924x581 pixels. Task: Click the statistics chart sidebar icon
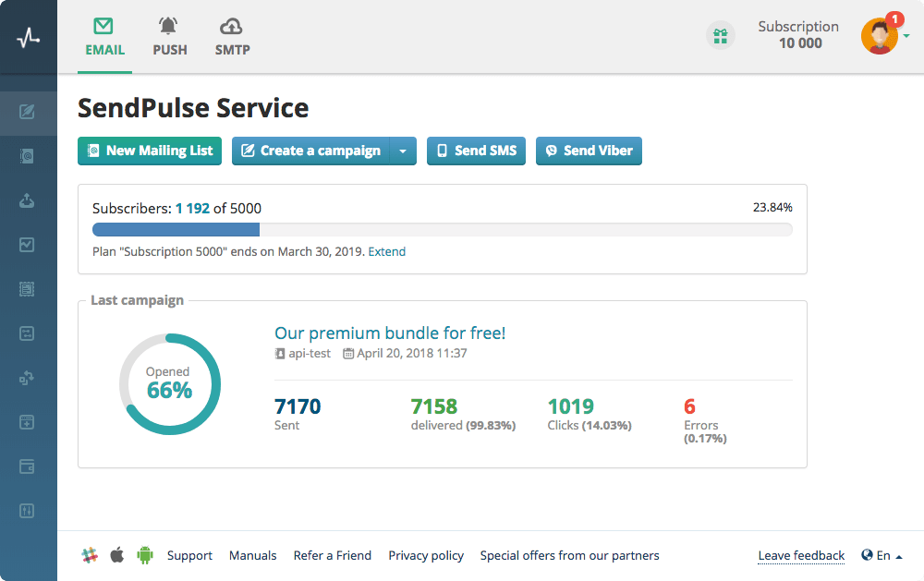pos(27,245)
